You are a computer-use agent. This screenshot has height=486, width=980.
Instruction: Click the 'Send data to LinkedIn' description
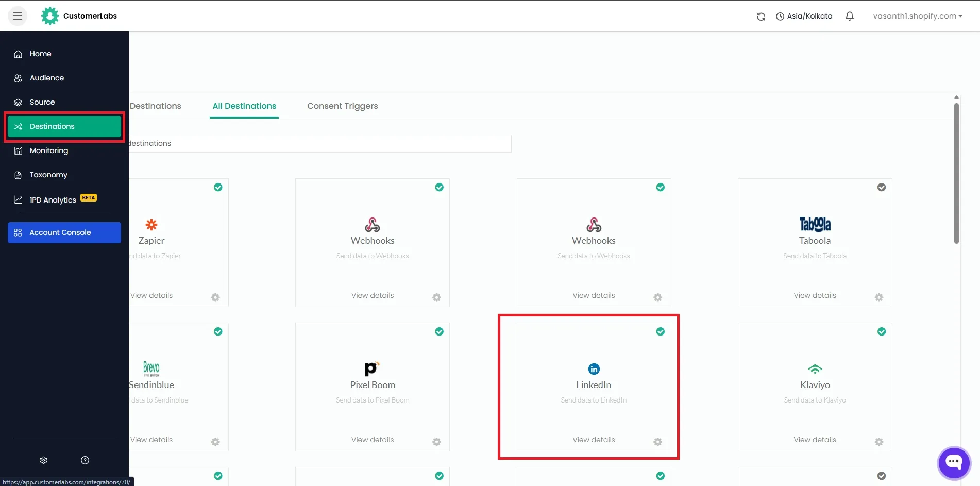[594, 400]
